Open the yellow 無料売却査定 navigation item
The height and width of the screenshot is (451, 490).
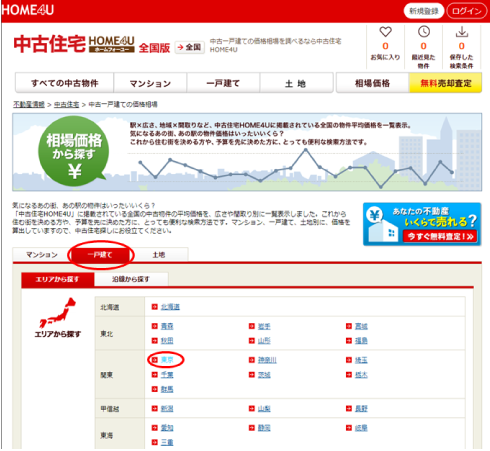[x=445, y=83]
